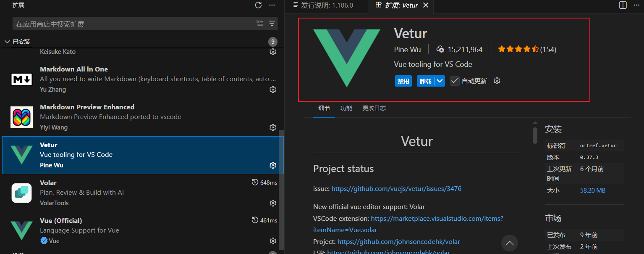
Task: Open Vetur gear settings in list
Action: pos(273,165)
